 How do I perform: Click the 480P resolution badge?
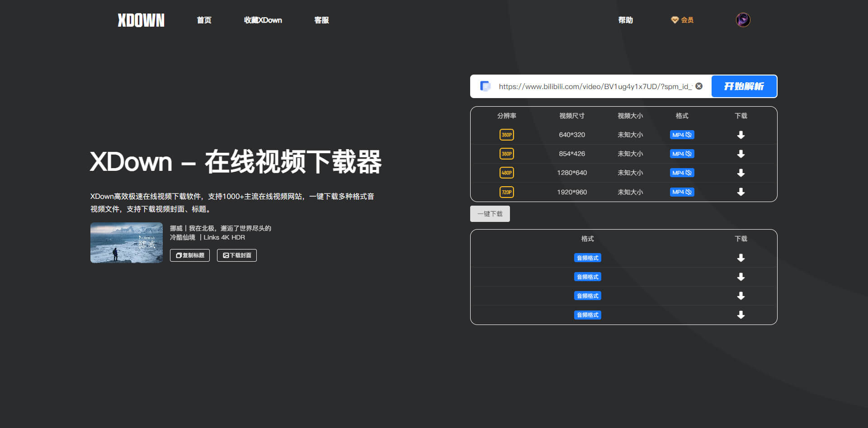(506, 173)
